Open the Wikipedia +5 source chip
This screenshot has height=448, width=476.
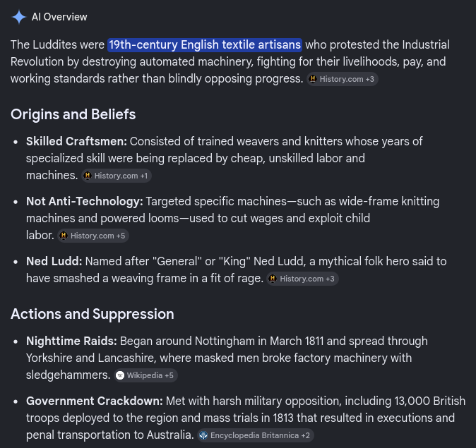[x=145, y=375]
